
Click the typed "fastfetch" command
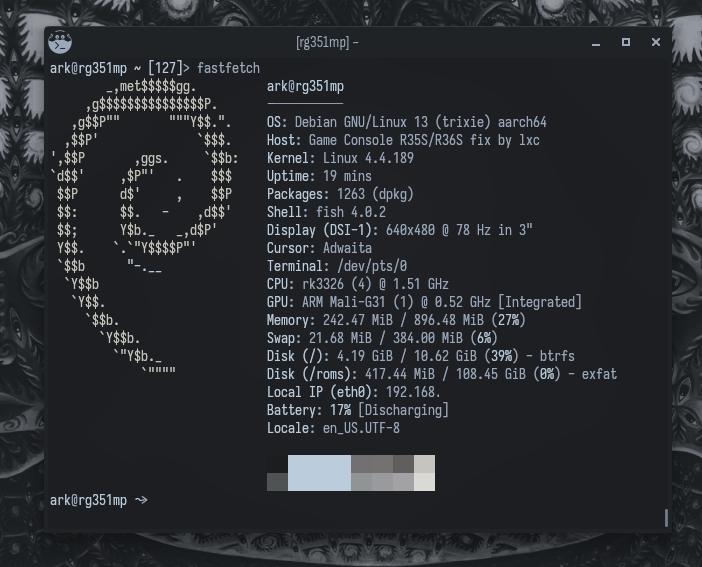(228, 68)
